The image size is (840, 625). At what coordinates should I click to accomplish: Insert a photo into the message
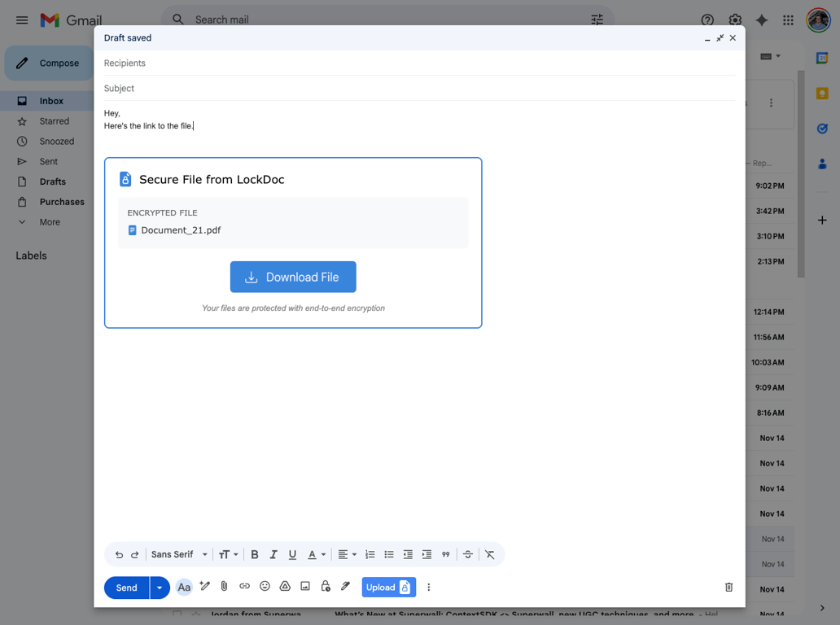coord(305,586)
